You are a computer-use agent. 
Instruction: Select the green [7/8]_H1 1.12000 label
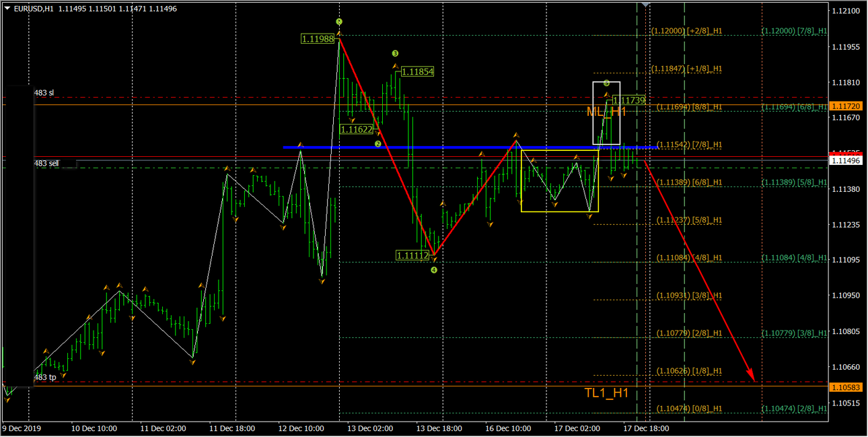tap(795, 31)
